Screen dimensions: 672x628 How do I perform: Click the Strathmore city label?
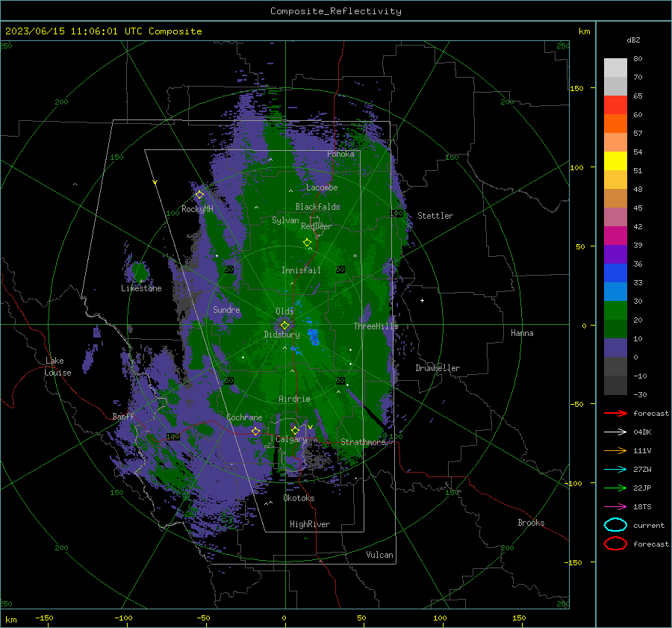click(363, 442)
